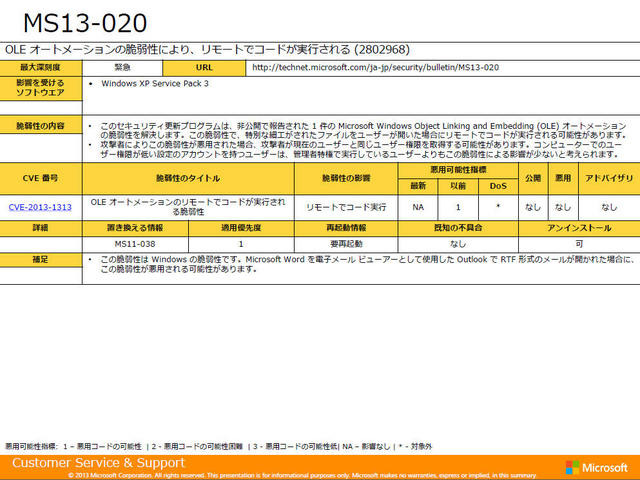Click the 脆弱性の内容 header cell

point(40,126)
